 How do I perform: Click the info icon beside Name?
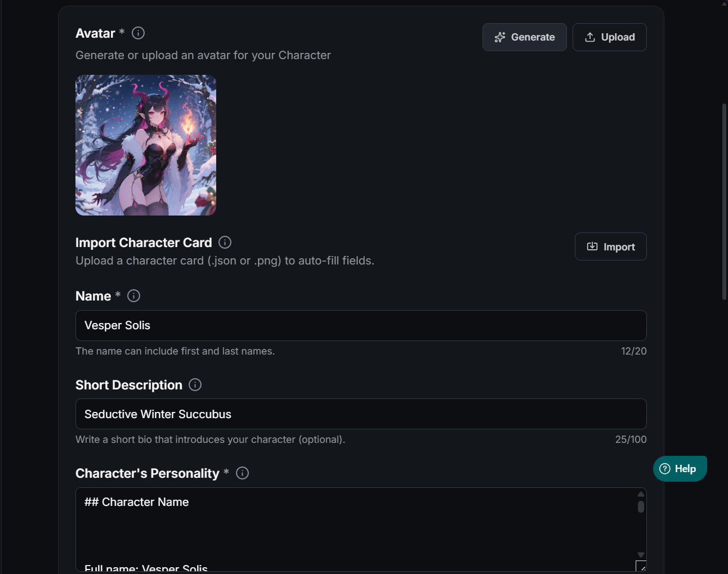(133, 296)
